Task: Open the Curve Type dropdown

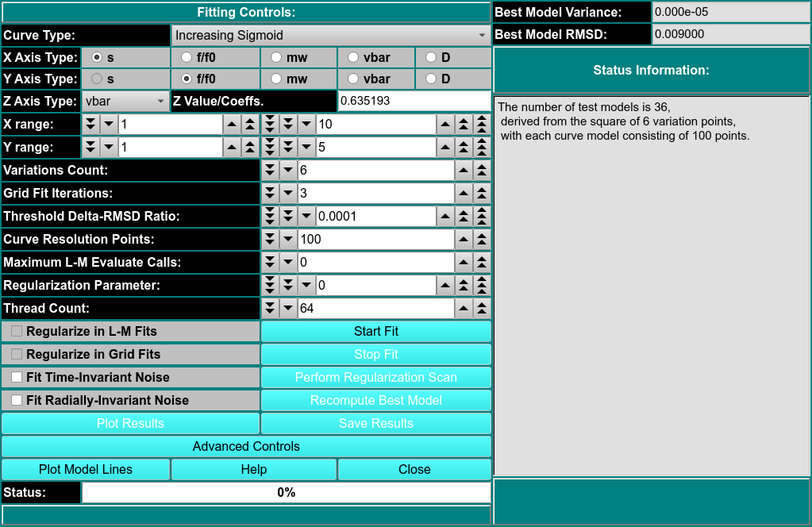Action: click(330, 35)
